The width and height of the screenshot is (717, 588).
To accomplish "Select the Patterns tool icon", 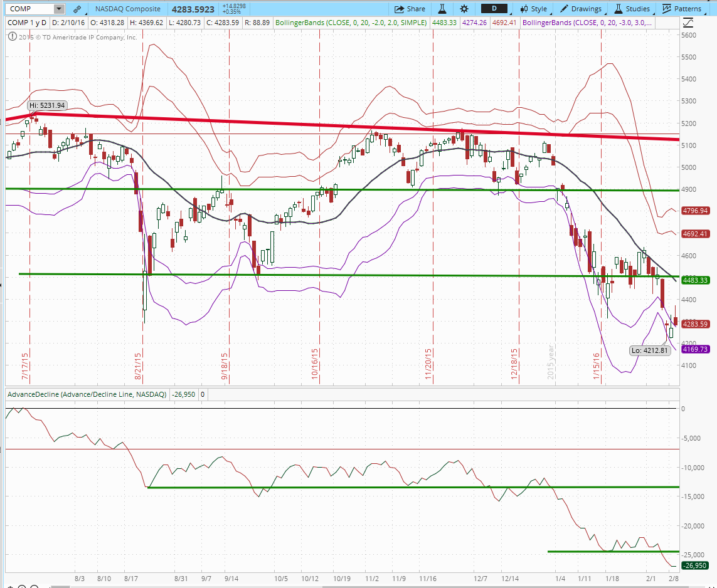I will 668,9.
